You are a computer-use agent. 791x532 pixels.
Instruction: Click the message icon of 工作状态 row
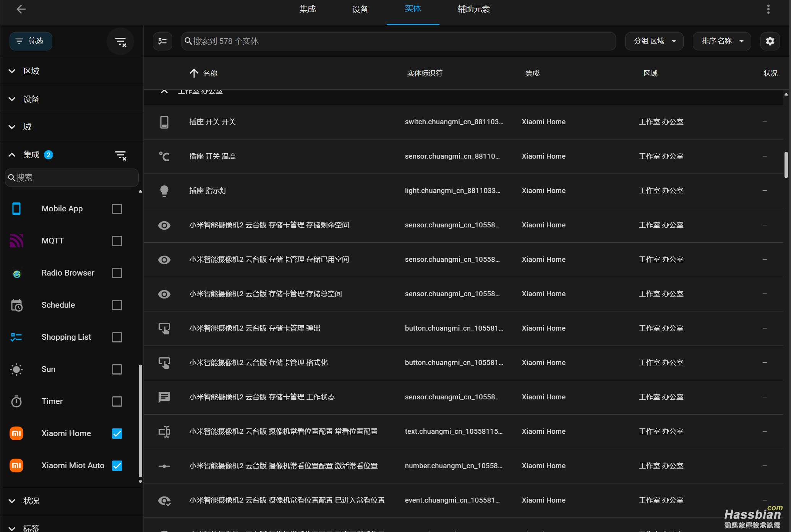(x=164, y=397)
